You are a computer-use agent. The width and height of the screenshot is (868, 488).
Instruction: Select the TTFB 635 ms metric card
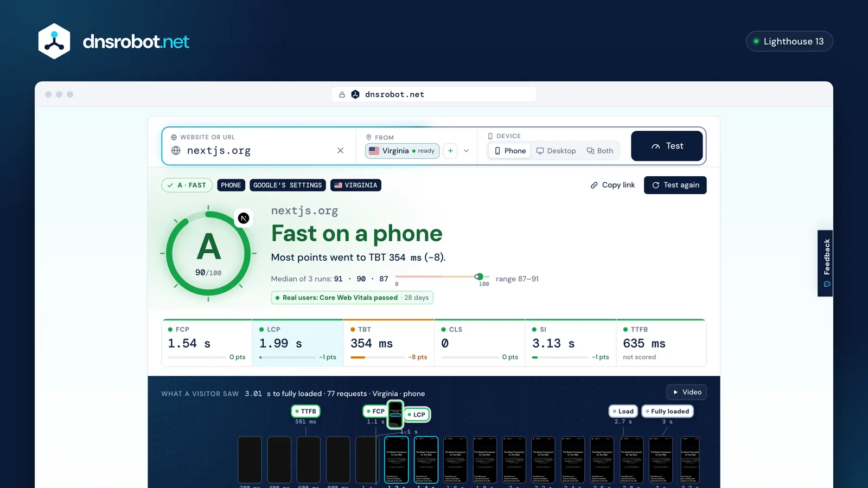(661, 343)
